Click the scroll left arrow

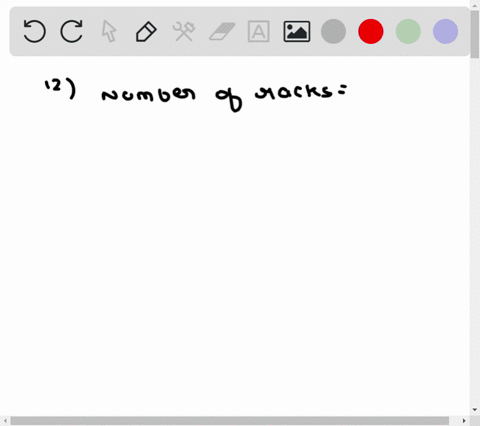5,421
